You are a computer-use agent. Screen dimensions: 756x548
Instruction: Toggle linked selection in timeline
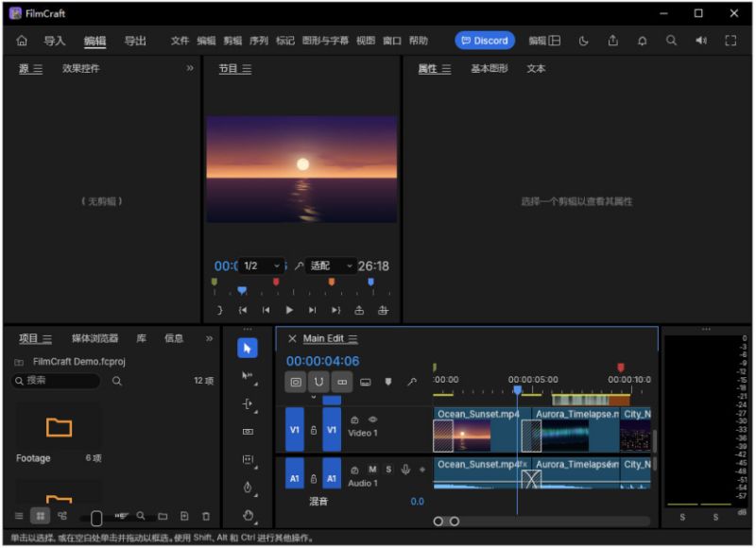coord(342,383)
